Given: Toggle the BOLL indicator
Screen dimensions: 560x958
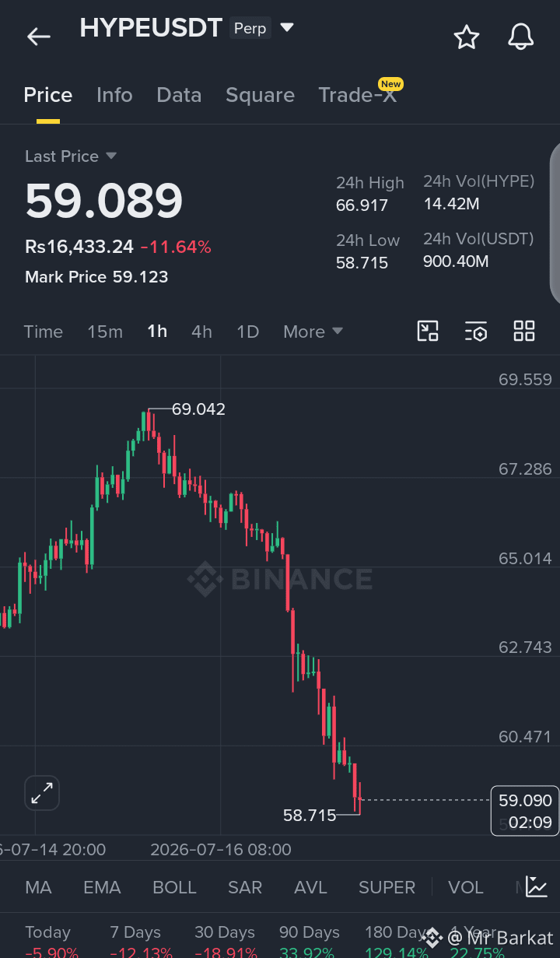Looking at the screenshot, I should coord(174,887).
